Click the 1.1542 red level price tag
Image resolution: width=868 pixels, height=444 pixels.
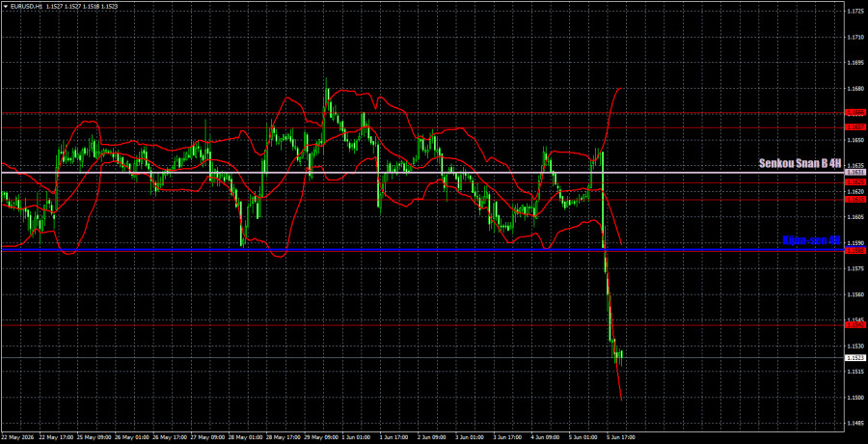pos(854,325)
